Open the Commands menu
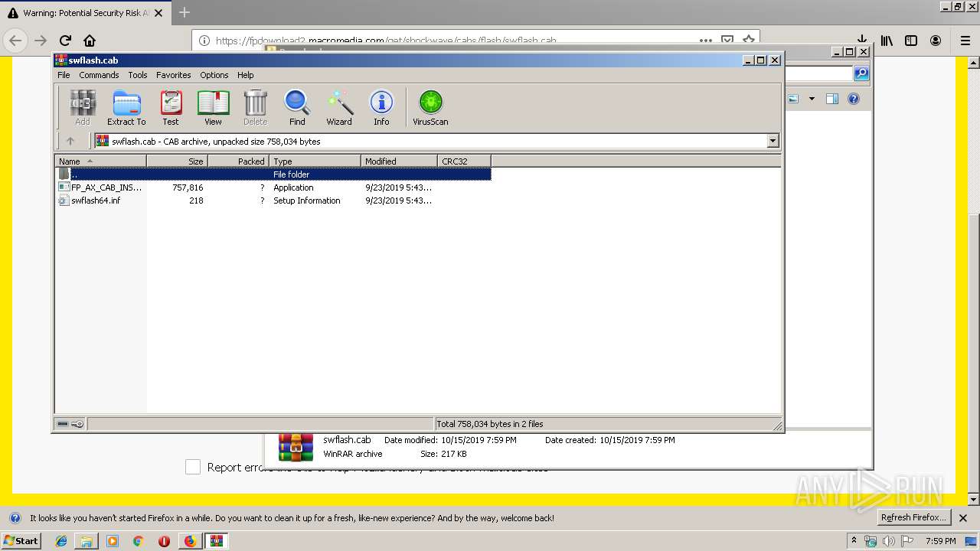 click(99, 75)
